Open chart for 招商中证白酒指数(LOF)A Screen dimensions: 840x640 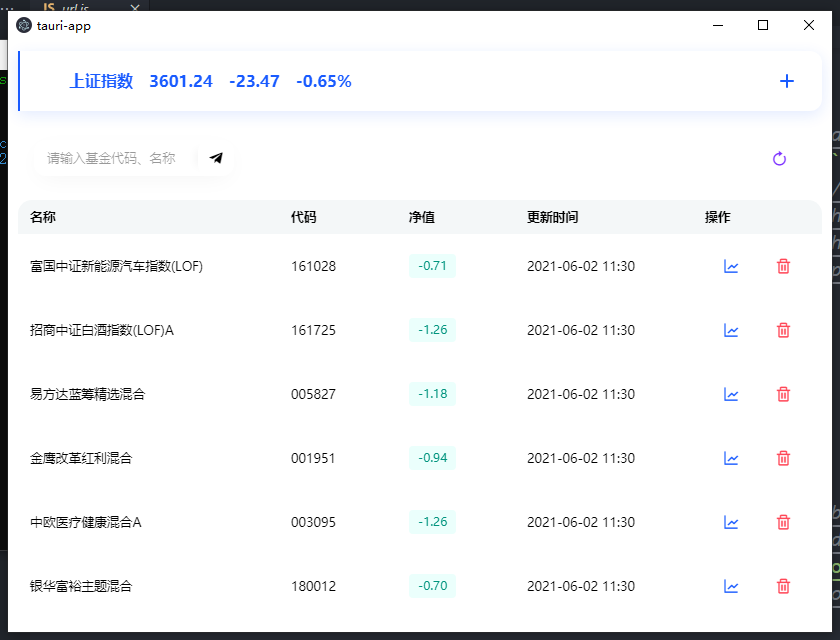point(731,330)
